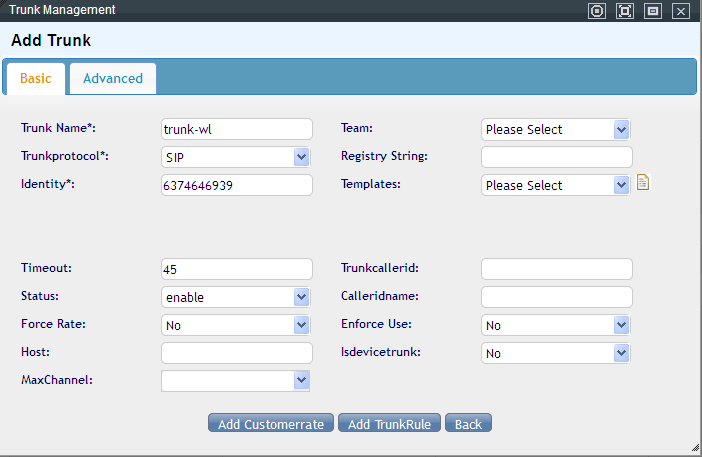Open the Force Rate dropdown
702x457 pixels.
236,325
